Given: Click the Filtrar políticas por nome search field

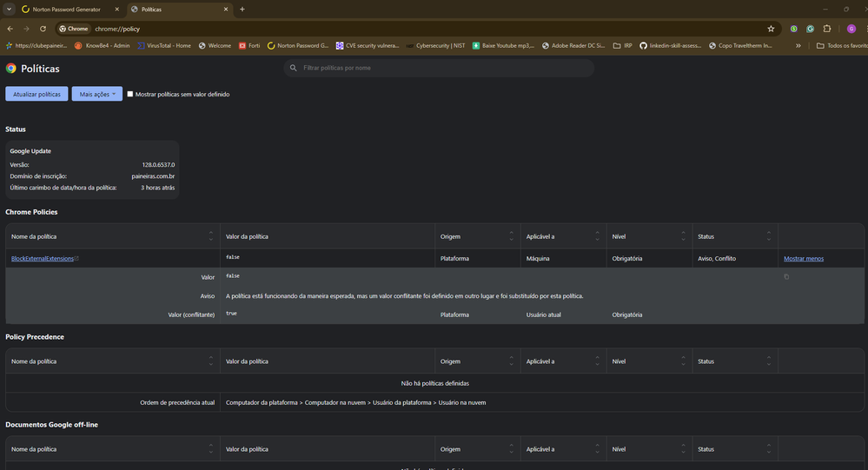Looking at the screenshot, I should (x=439, y=68).
